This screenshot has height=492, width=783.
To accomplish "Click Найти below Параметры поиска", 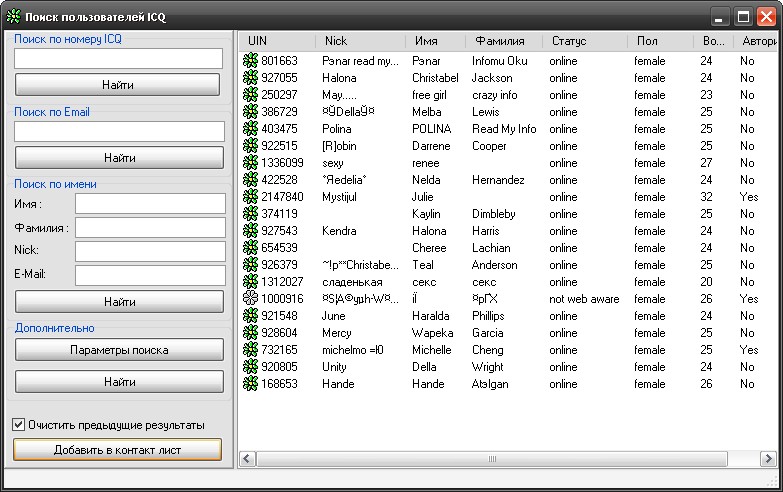I will pos(119,382).
